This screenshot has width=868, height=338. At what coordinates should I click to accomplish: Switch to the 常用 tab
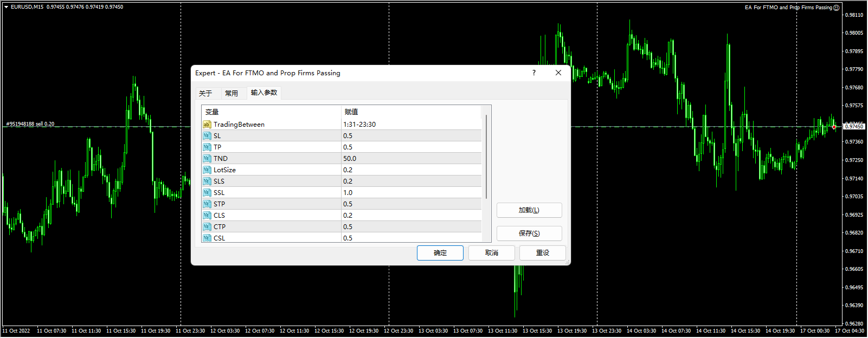pos(232,93)
